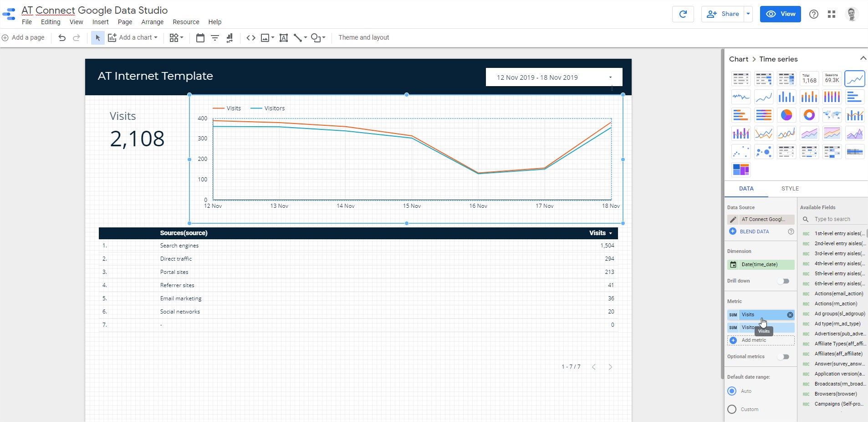The width and height of the screenshot is (868, 422).
Task: Choose the combo chart type
Action: 855,115
